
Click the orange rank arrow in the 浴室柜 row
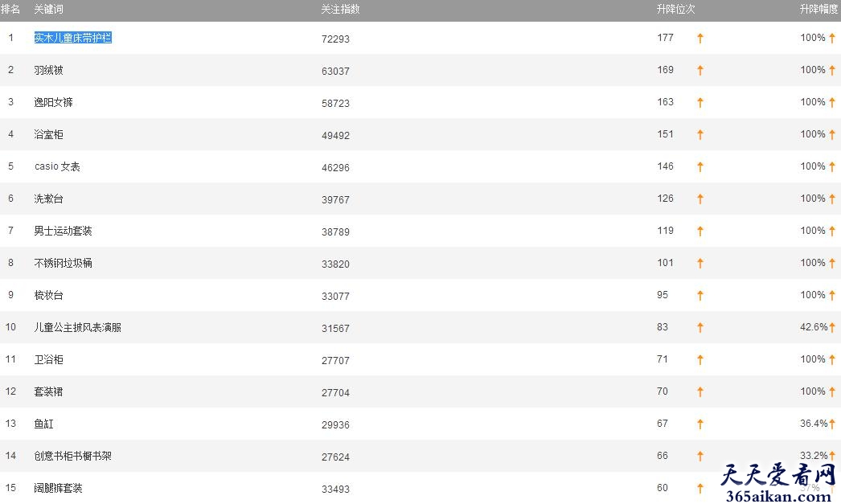click(700, 134)
